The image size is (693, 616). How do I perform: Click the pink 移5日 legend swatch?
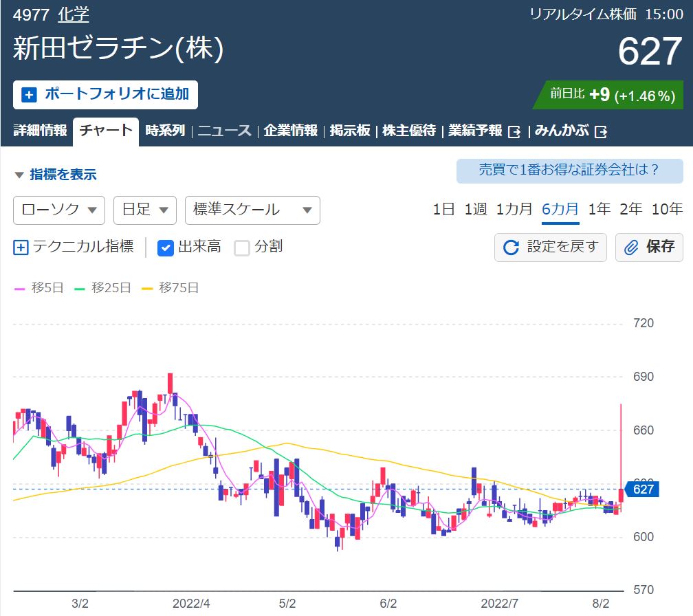(x=19, y=289)
